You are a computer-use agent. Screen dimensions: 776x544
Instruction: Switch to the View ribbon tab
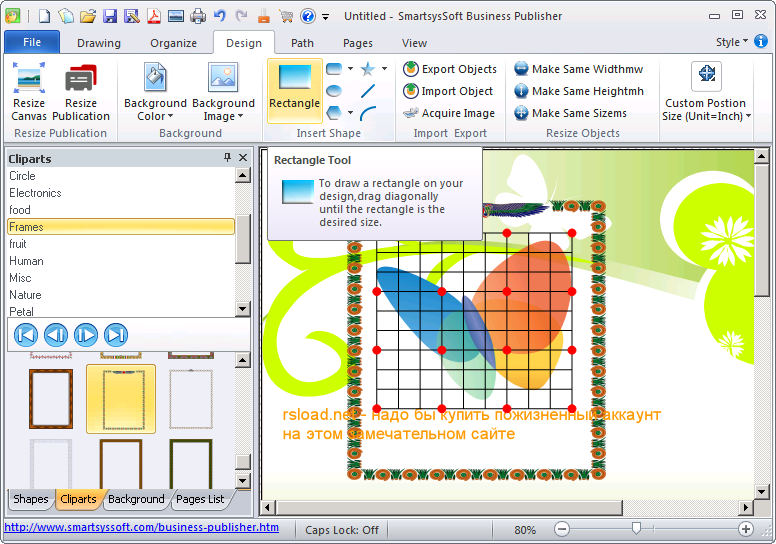click(414, 43)
